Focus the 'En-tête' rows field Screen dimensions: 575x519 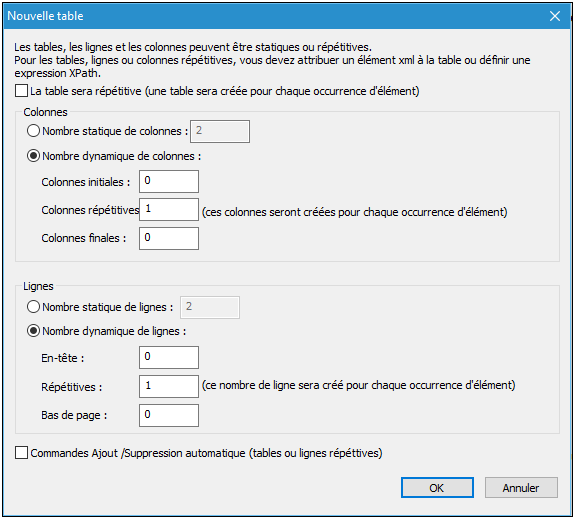coord(169,357)
